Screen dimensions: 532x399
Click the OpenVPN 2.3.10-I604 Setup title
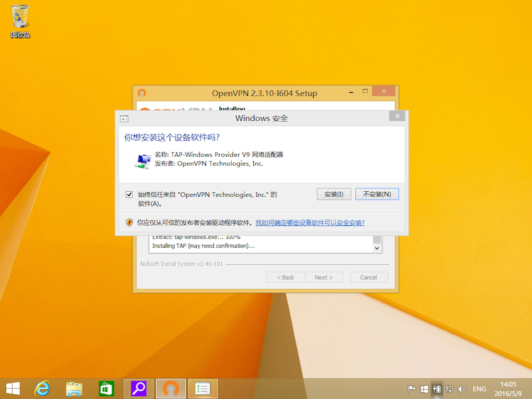pyautogui.click(x=265, y=93)
